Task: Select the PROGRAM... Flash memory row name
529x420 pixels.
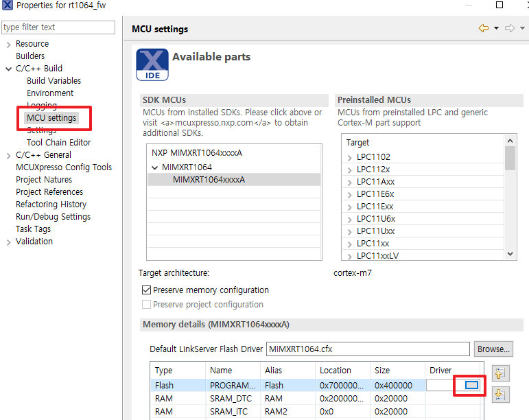Action: pos(233,385)
